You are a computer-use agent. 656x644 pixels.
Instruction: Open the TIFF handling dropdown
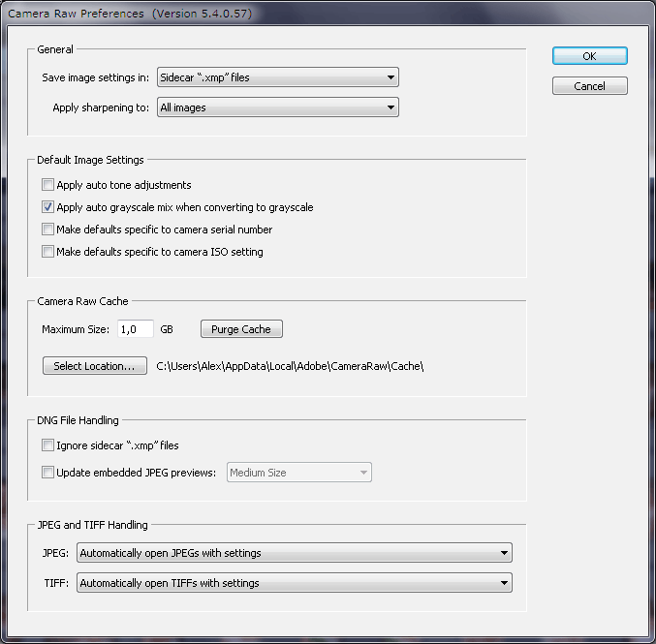pos(294,583)
